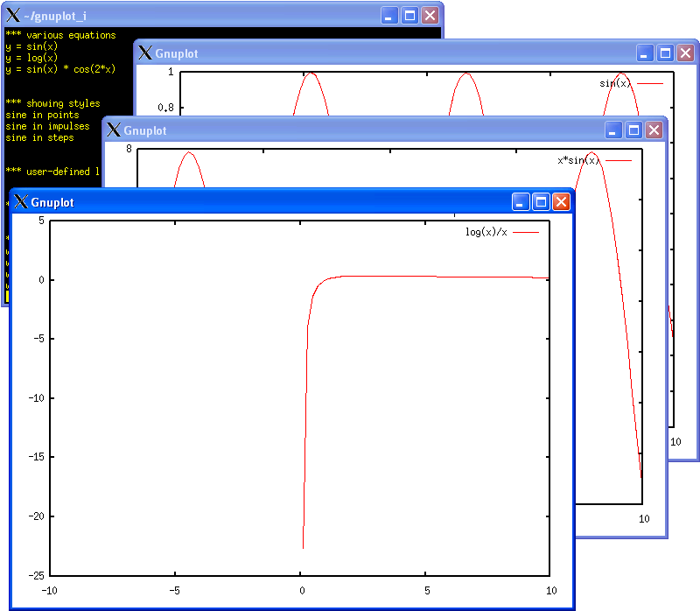Minimize the x*sin(x) Gnuplot window
This screenshot has width=700, height=611.
pos(614,130)
